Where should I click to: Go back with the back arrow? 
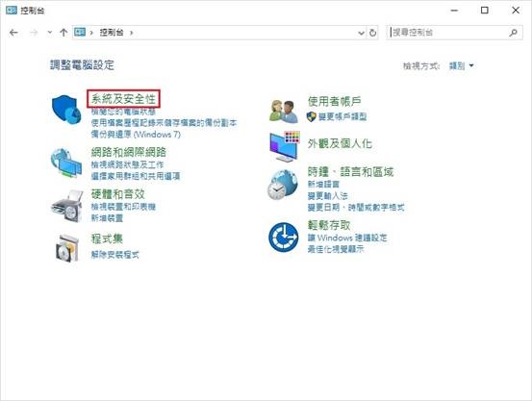[x=13, y=33]
